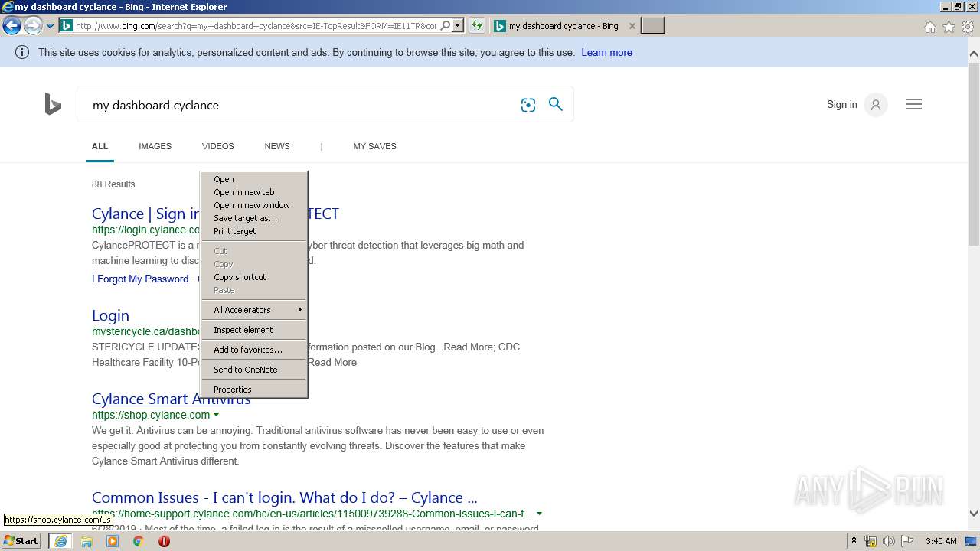
Task: Open red Opera-style taskbar icon
Action: pos(164,541)
